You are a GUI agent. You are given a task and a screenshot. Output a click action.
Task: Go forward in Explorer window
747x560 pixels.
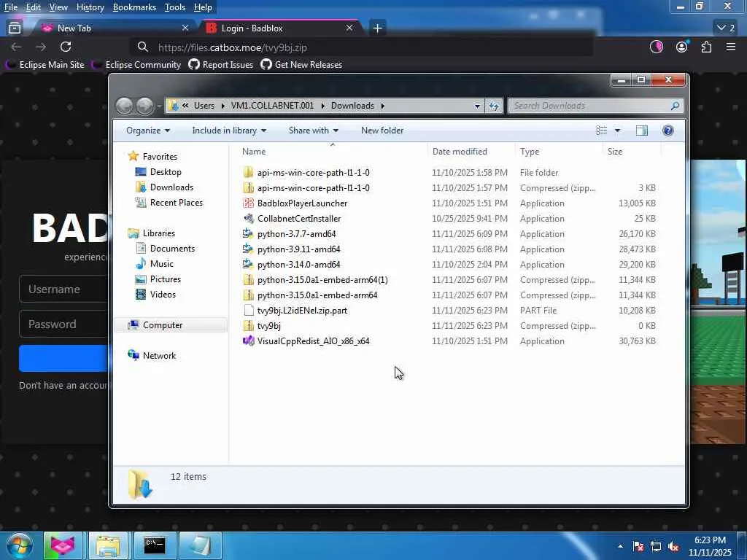tap(145, 106)
